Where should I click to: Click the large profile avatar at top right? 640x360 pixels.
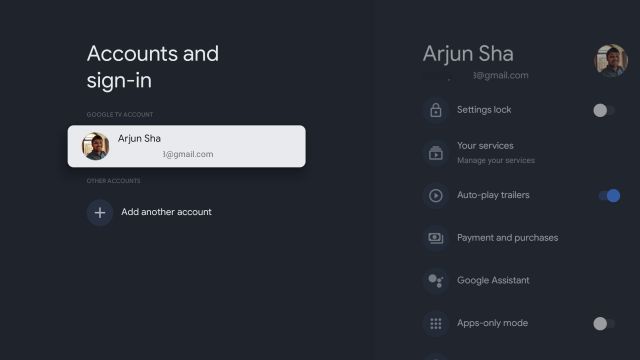point(611,60)
